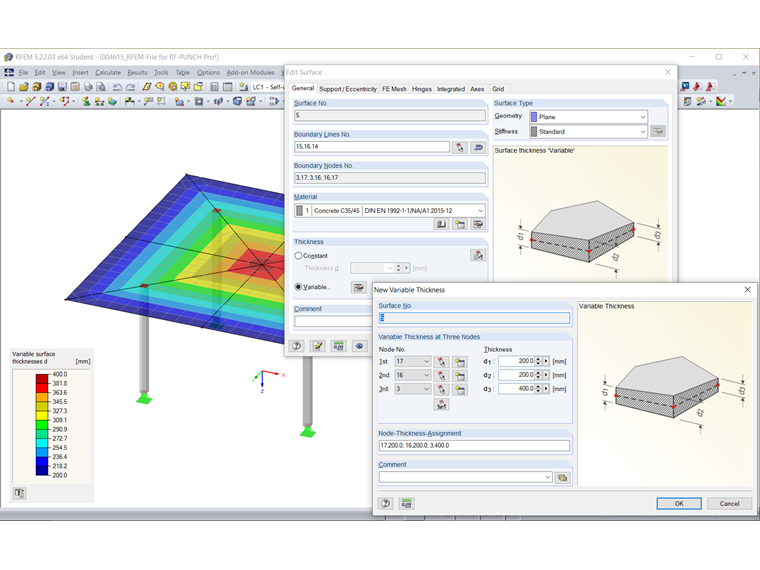Click edit variable thickness icon beside Variable
Viewport: 760px width, 570px height.
(359, 287)
